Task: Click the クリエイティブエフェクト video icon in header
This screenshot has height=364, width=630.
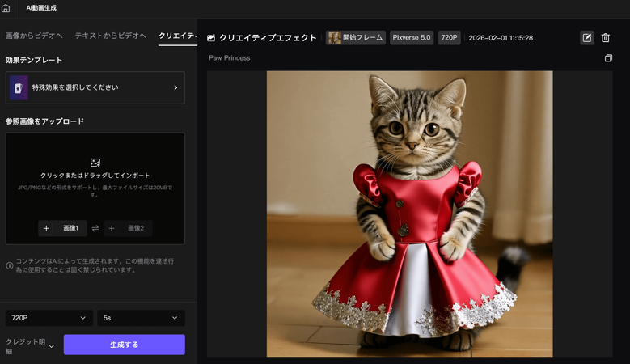Action: (211, 38)
